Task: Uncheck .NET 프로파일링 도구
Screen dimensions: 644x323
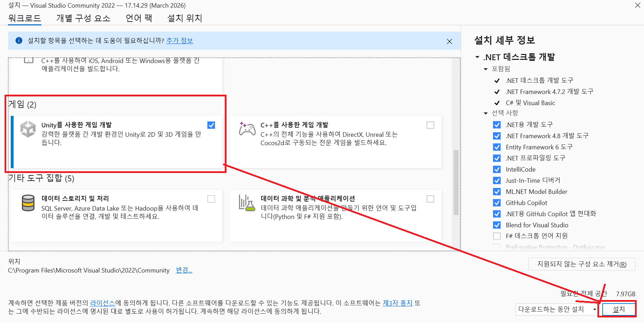Action: pos(497,158)
